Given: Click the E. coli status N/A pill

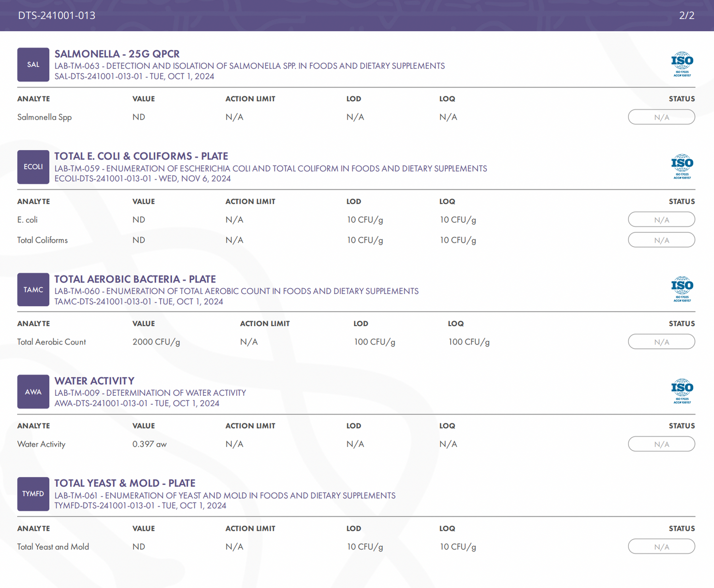Looking at the screenshot, I should [661, 220].
